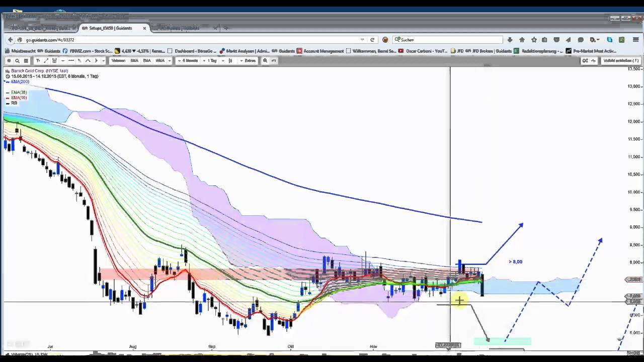The width and height of the screenshot is (644, 362).
Task: Go back with browser back arrow
Action: (x=10, y=40)
